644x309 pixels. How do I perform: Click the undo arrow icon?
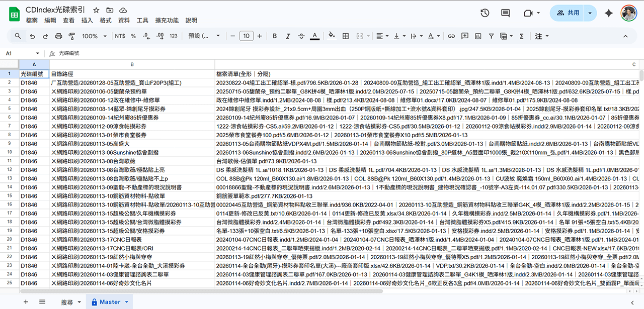(x=32, y=36)
